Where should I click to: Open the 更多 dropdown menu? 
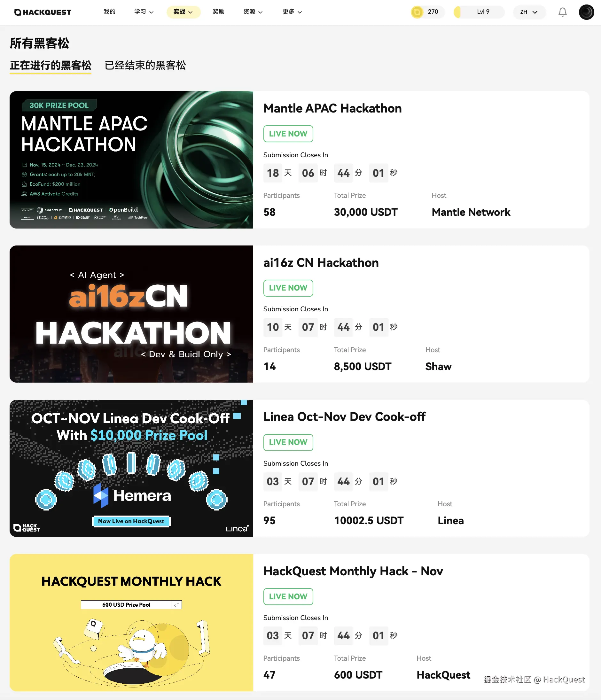click(x=292, y=12)
